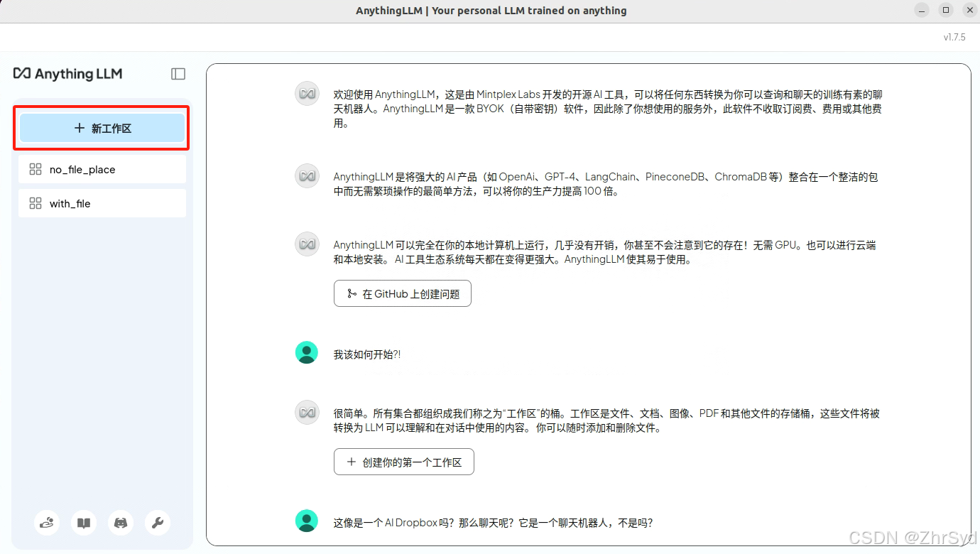
Task: Click 创建你的第一个工作区 button
Action: point(404,462)
